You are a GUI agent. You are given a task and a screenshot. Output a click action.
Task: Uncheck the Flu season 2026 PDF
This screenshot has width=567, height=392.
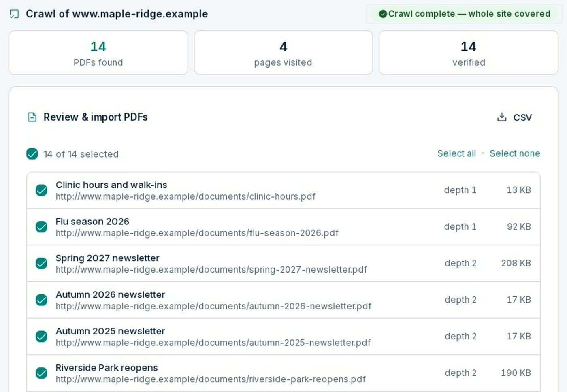coord(41,227)
